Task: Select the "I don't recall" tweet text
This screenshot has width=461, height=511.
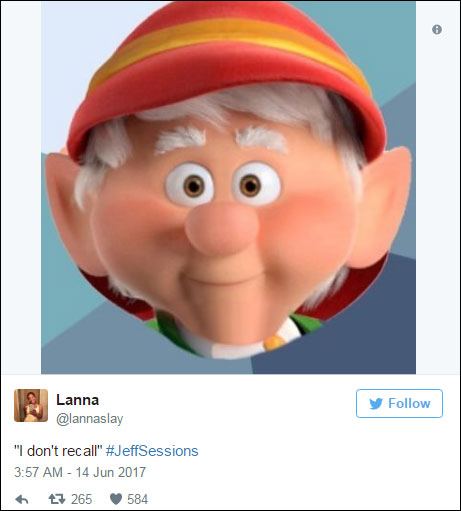Action: point(58,451)
